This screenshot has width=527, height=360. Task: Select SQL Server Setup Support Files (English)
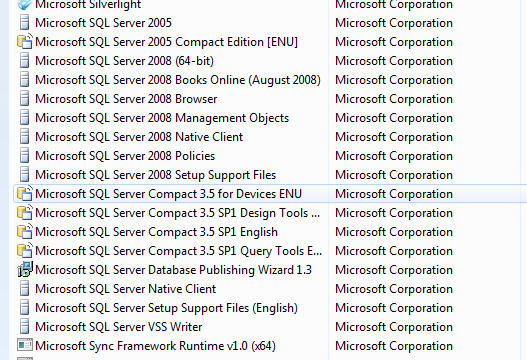[166, 308]
